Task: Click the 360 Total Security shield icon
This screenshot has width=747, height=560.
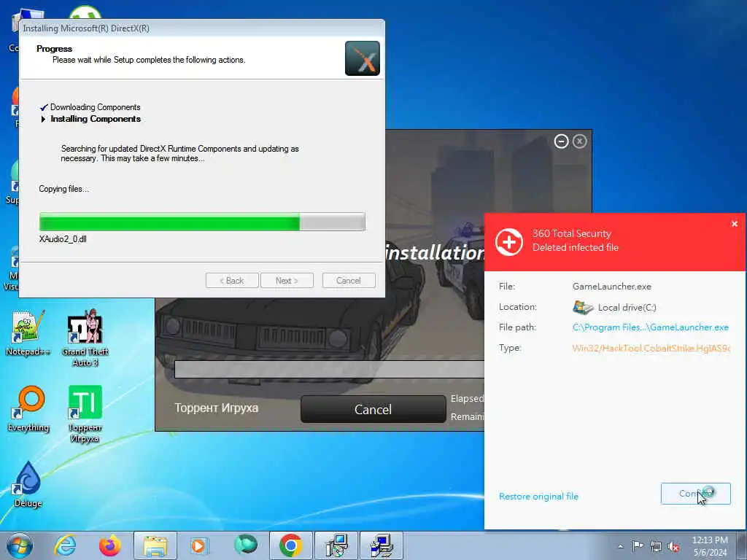Action: click(508, 242)
